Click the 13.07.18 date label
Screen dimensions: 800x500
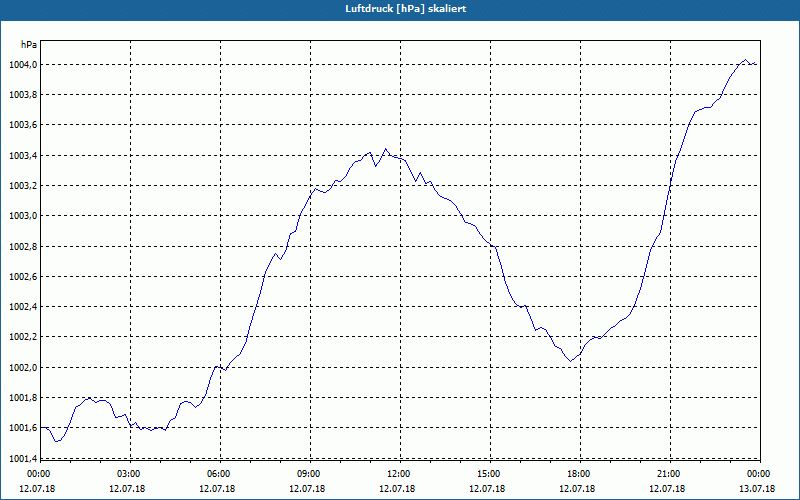point(757,489)
